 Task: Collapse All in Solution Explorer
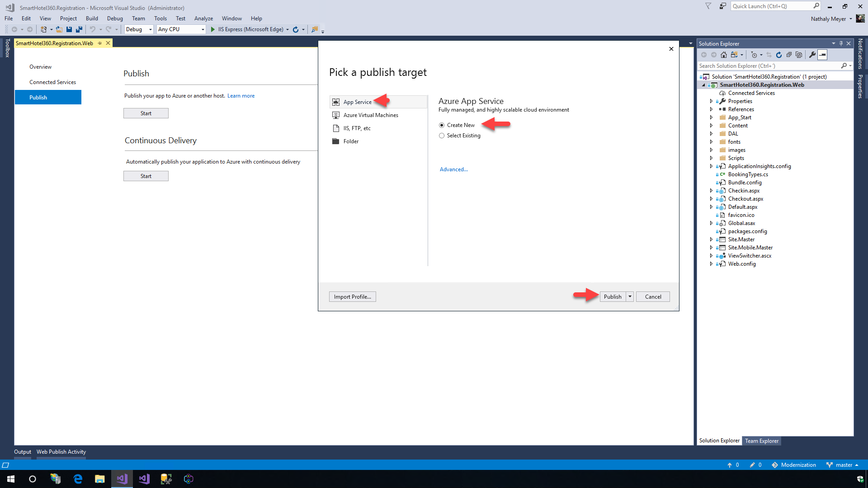(789, 55)
